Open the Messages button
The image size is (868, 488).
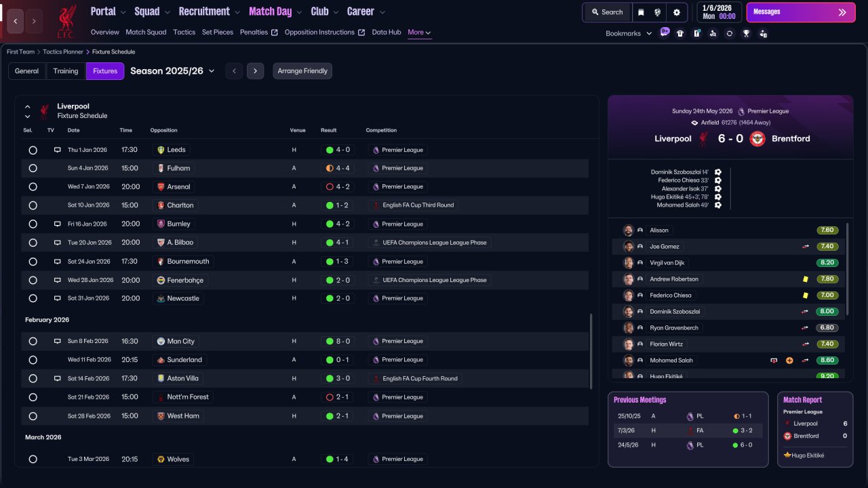point(800,12)
